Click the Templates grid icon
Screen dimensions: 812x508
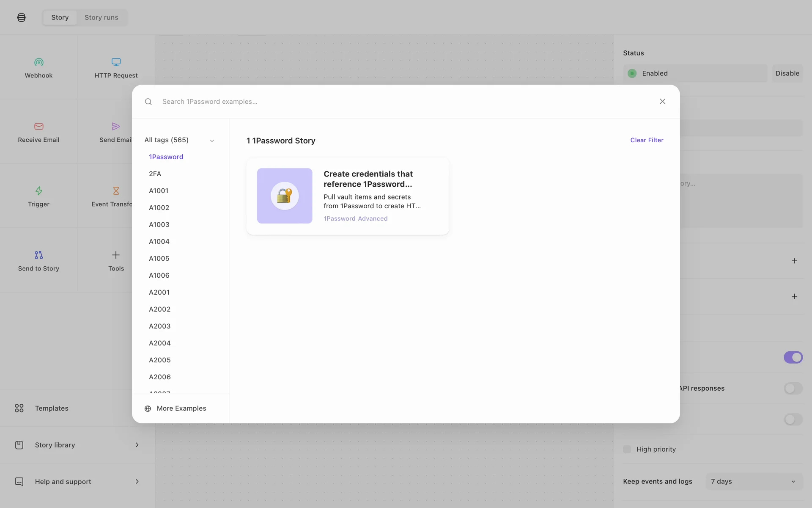[x=19, y=408]
